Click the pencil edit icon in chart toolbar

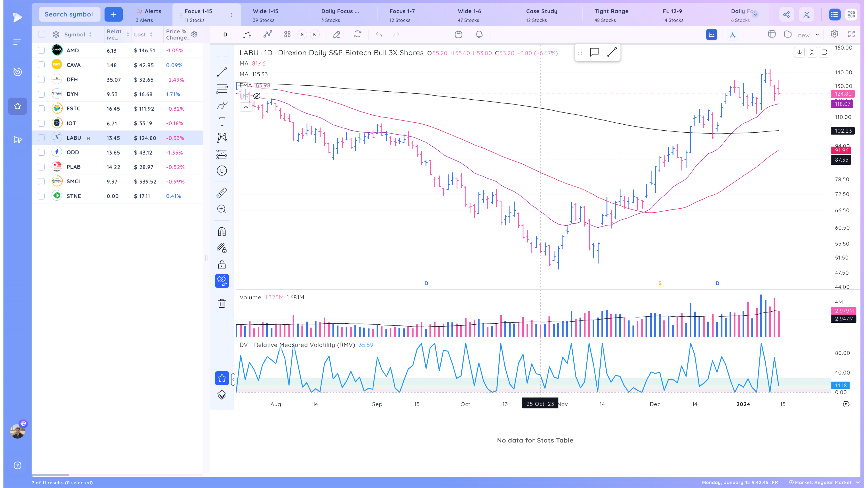pos(337,34)
